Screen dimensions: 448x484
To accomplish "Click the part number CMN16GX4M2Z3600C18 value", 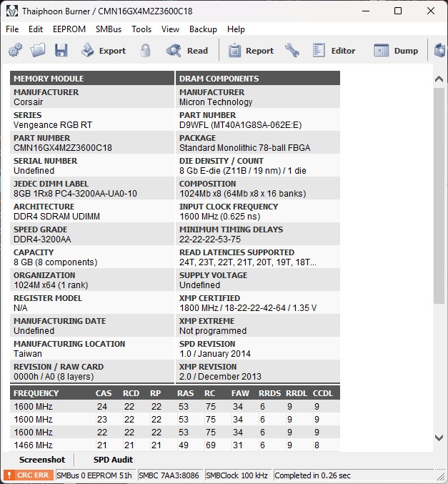I will [63, 148].
